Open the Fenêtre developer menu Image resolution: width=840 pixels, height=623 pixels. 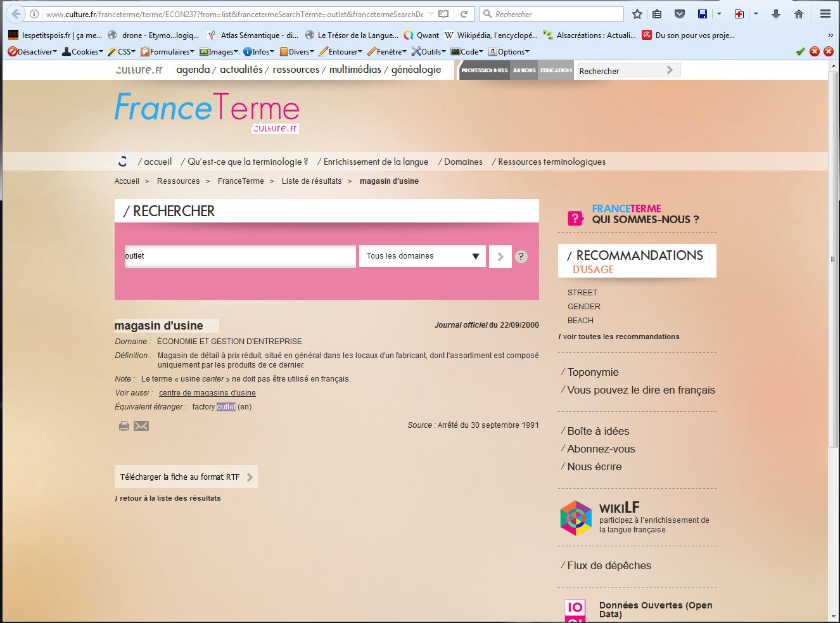tap(387, 51)
